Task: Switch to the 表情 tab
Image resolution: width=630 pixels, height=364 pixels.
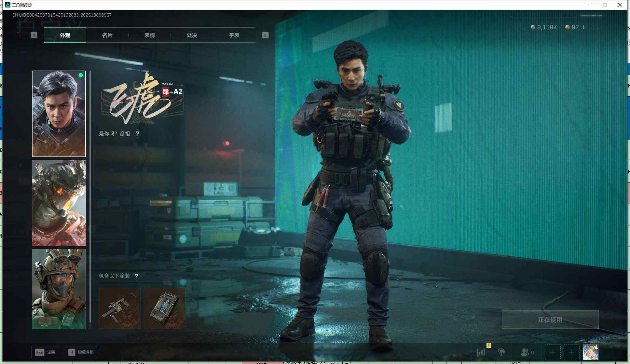Action: tap(150, 35)
